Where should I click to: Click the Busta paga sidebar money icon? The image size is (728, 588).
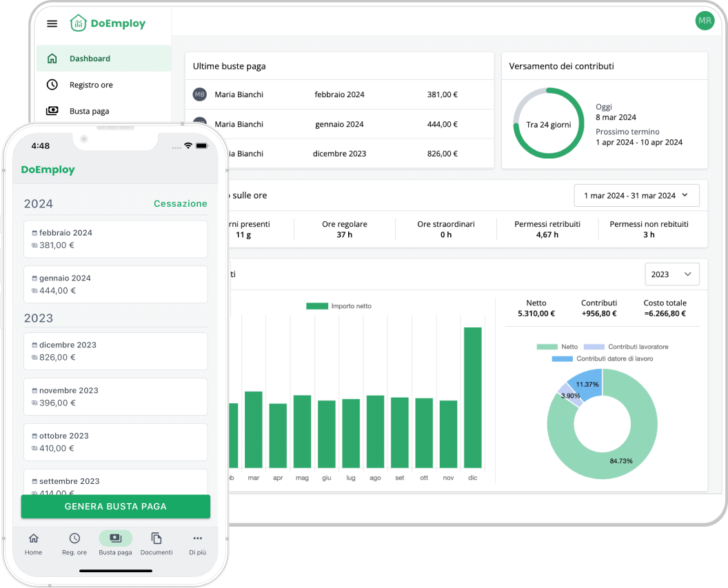coord(52,111)
